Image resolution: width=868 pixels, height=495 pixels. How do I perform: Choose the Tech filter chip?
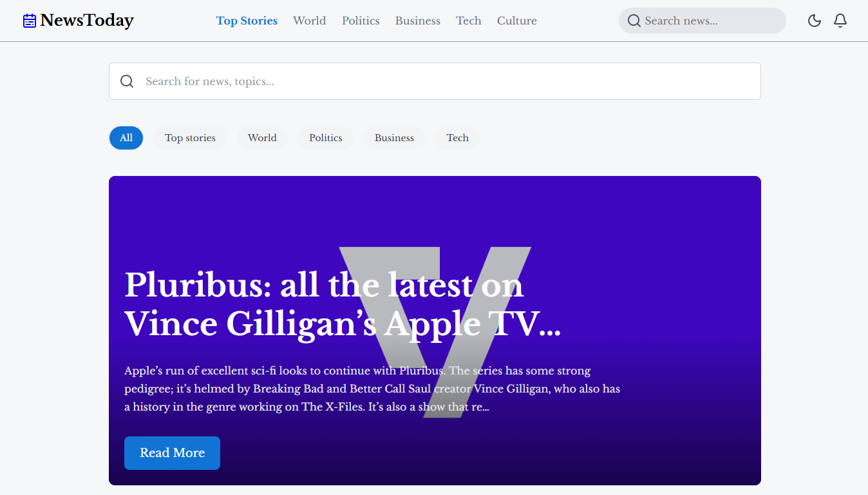(x=457, y=138)
